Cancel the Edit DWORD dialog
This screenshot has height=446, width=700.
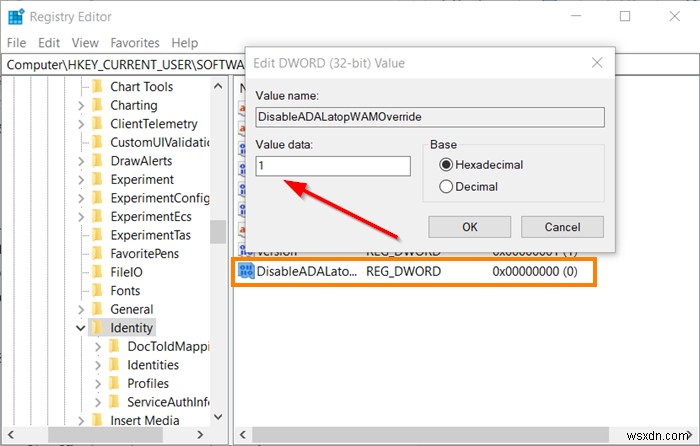click(x=562, y=227)
